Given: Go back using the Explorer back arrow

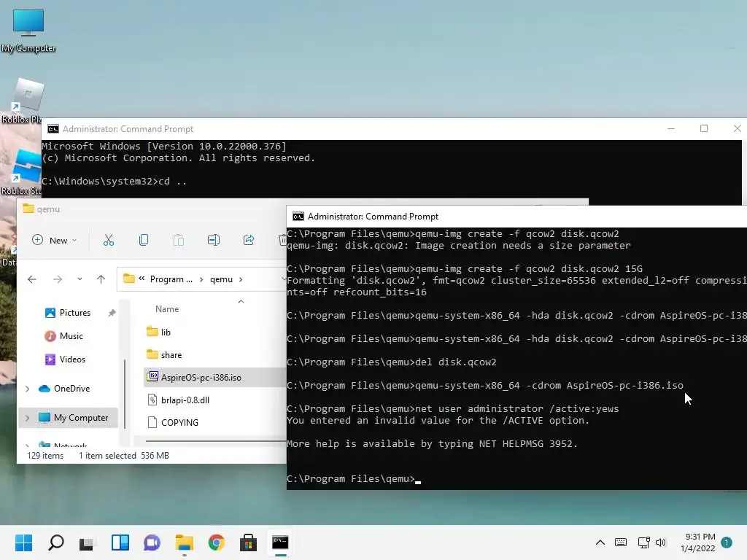Looking at the screenshot, I should click(x=32, y=279).
